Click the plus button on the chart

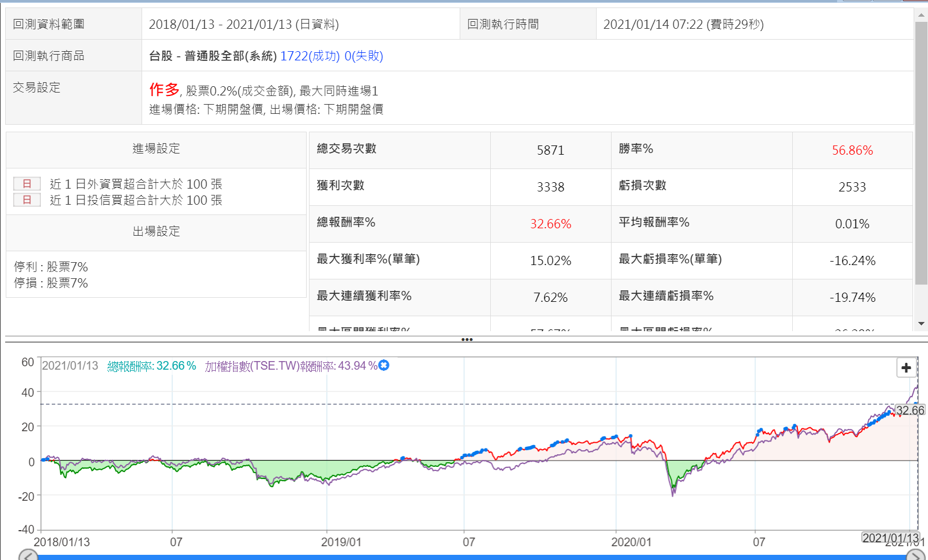906,367
